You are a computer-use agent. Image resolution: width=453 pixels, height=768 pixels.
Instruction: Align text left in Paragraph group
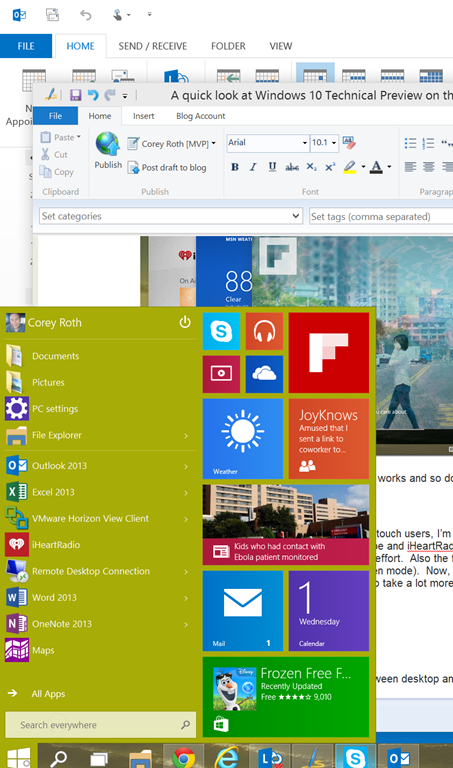click(x=410, y=167)
